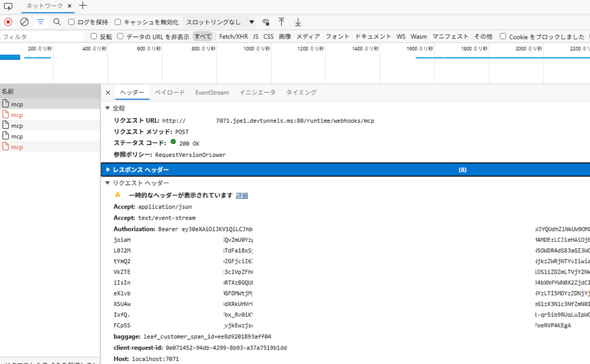Filter by ドキュメント requests
Viewport: 590px width, 364px height.
click(373, 36)
